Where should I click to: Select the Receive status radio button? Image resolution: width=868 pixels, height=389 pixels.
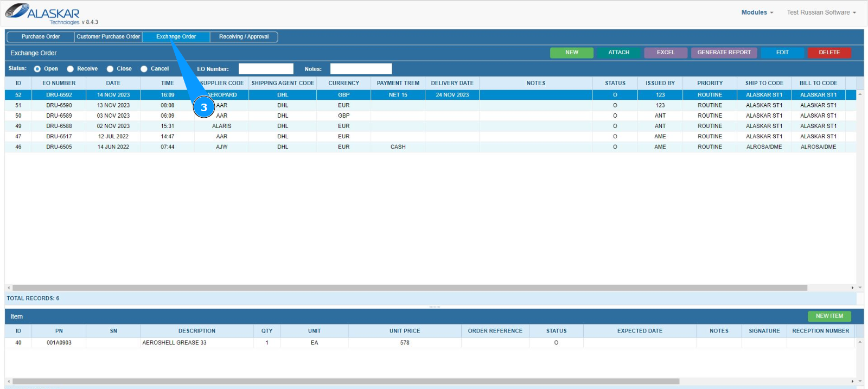(x=71, y=69)
